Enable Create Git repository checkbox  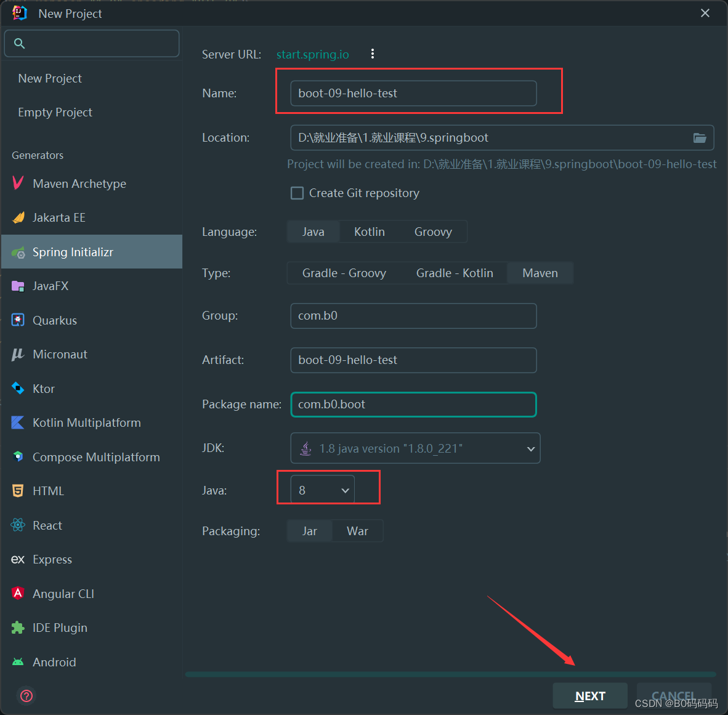coord(297,193)
